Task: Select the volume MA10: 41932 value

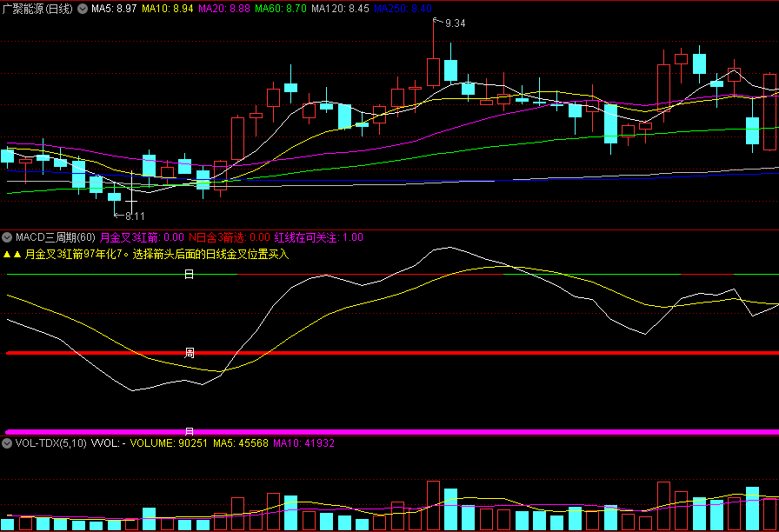Action: (303, 443)
